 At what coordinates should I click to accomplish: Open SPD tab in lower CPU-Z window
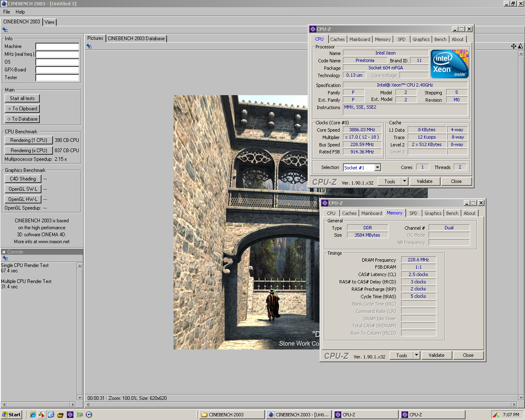click(413, 213)
